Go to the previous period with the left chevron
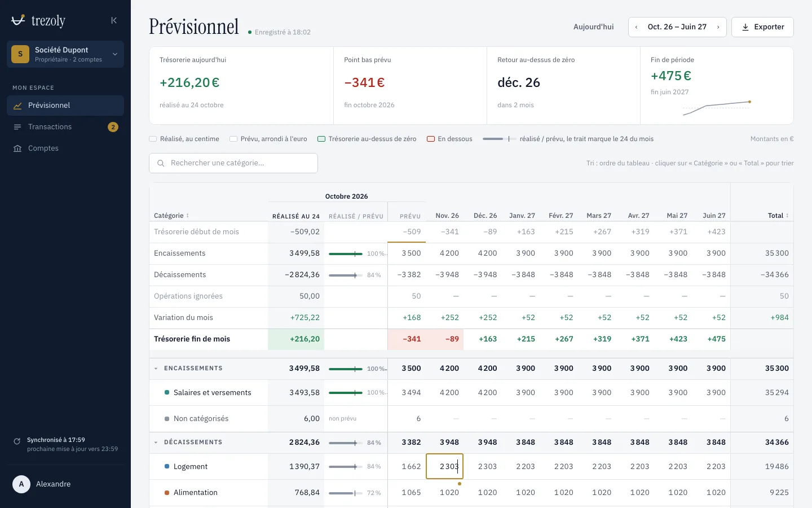The image size is (812, 508). [637, 27]
